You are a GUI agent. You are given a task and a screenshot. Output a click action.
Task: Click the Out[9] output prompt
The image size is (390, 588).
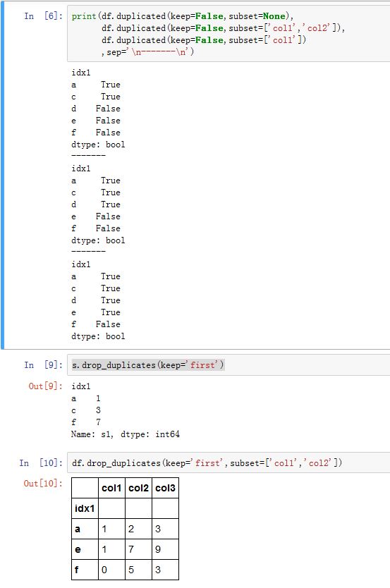45,386
